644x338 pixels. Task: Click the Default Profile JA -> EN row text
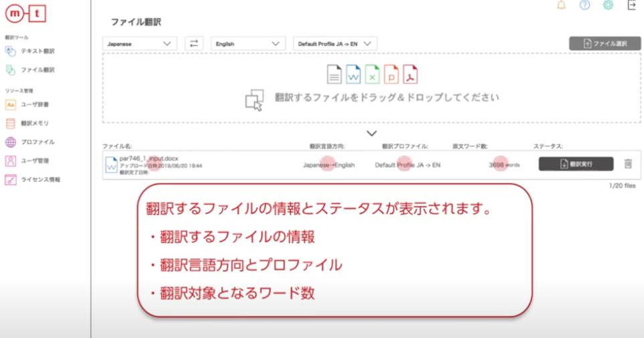407,165
